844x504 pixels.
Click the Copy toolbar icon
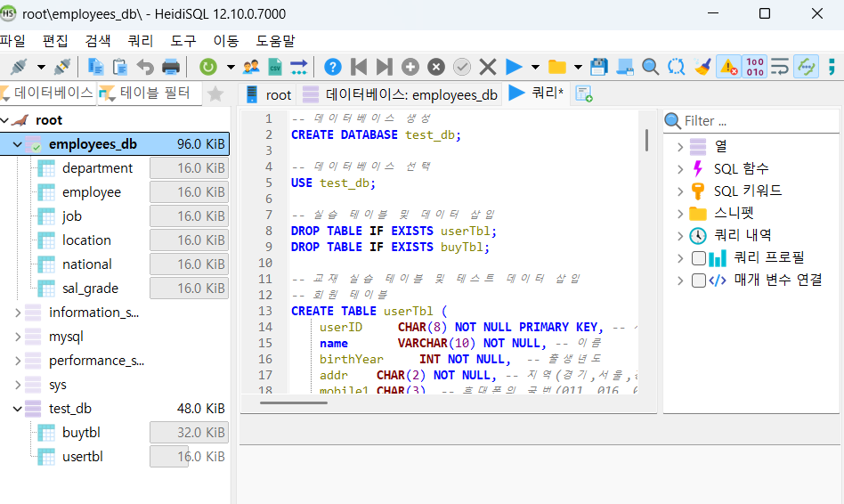click(x=96, y=67)
